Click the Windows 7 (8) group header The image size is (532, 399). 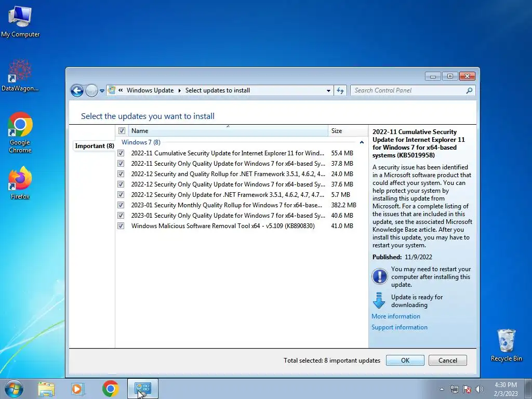[x=141, y=142]
